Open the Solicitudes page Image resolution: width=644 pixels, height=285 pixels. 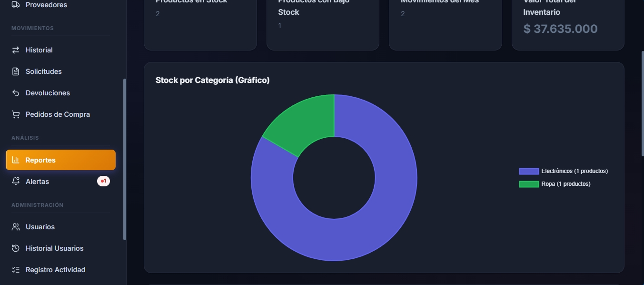[60, 71]
